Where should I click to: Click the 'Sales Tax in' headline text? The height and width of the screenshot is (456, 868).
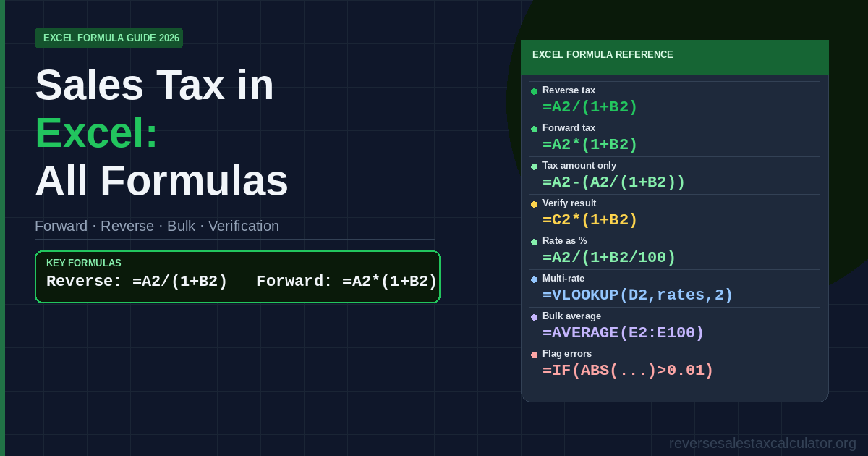155,85
